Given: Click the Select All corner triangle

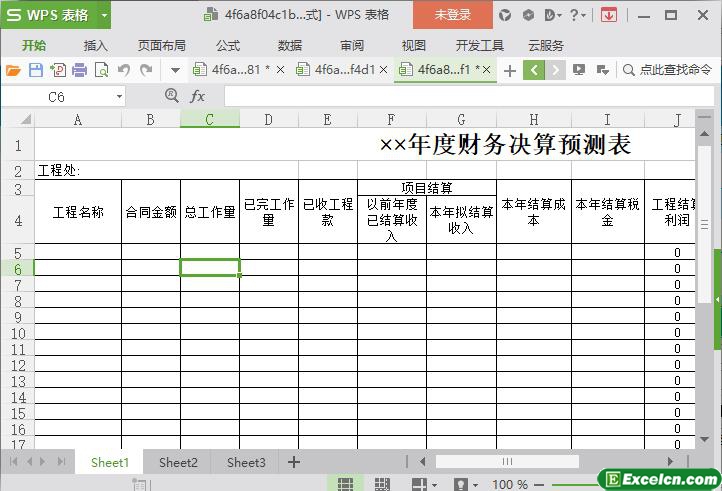Looking at the screenshot, I should point(26,119).
